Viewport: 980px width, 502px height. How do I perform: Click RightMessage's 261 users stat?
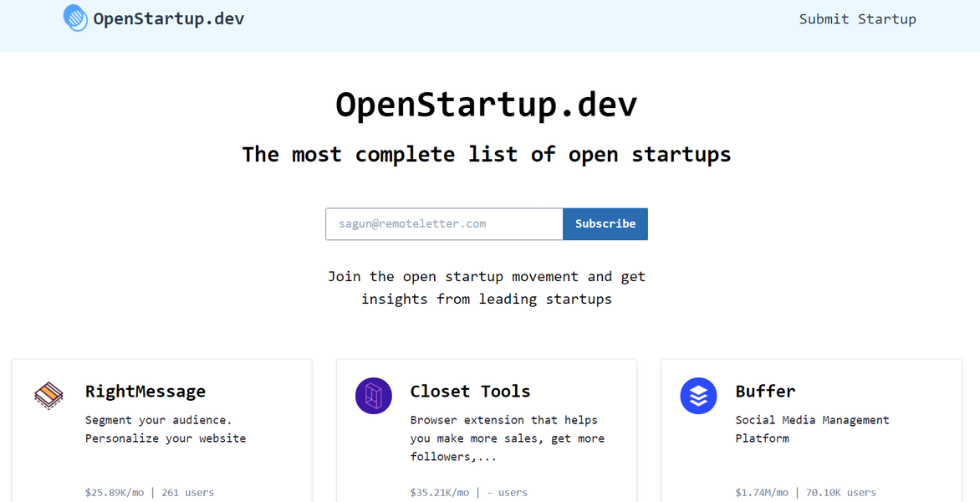187,492
